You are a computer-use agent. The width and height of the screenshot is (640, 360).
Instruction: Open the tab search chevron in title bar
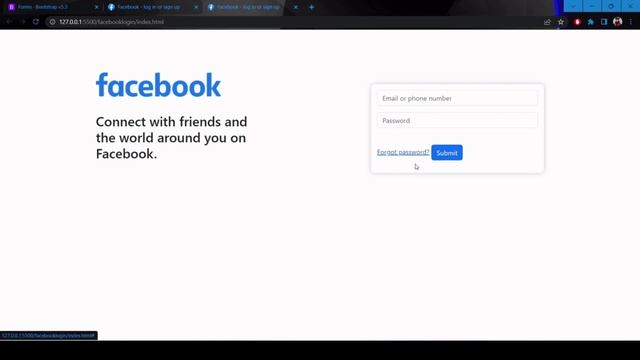click(x=573, y=6)
